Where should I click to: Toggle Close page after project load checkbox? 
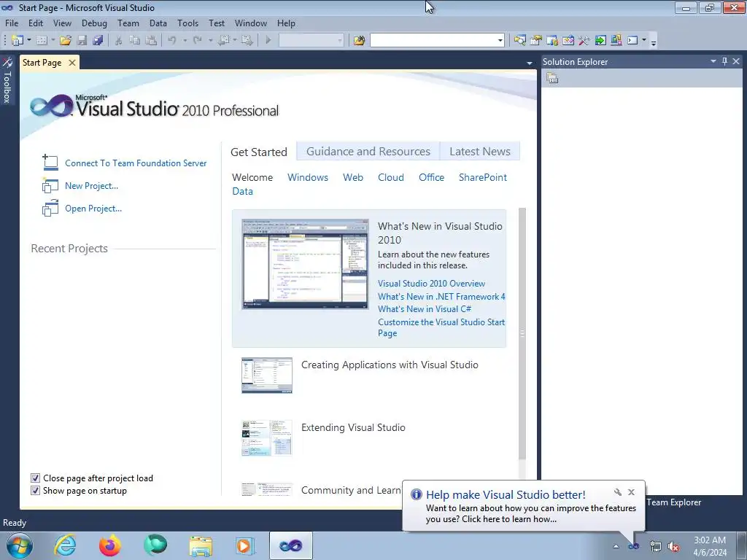coord(35,478)
